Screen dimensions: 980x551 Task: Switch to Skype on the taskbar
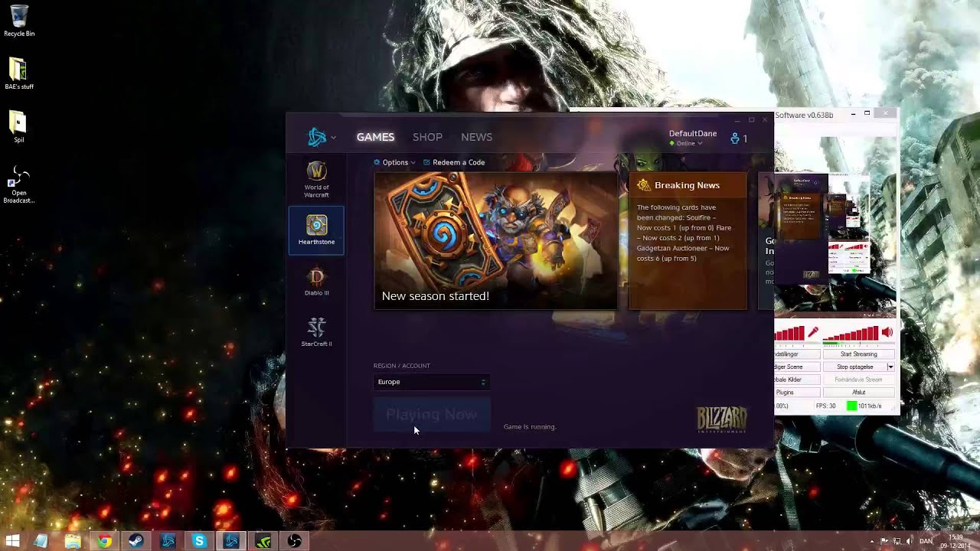(199, 541)
